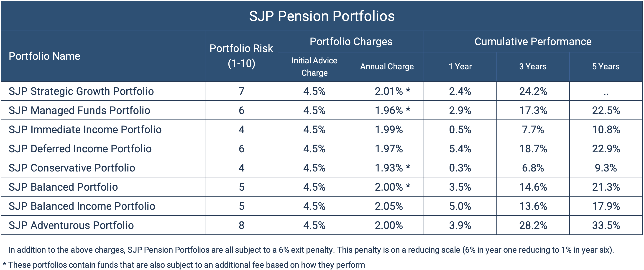The image size is (644, 270).
Task: Select the Portfolio Name column header
Action: tap(44, 56)
